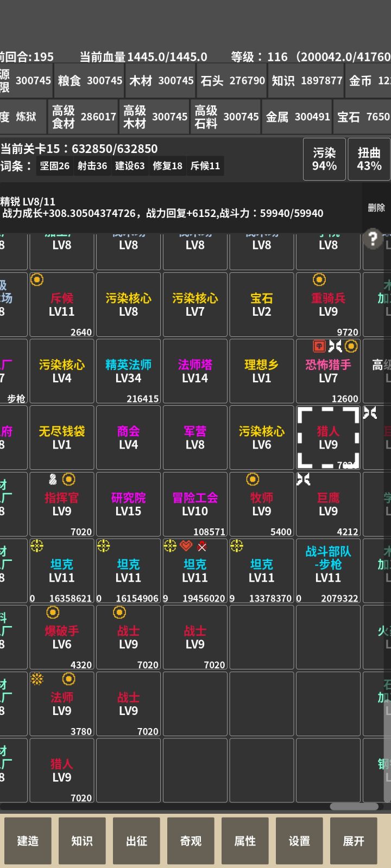Select the 巨鹰 LV9 unit tile

pos(328,505)
